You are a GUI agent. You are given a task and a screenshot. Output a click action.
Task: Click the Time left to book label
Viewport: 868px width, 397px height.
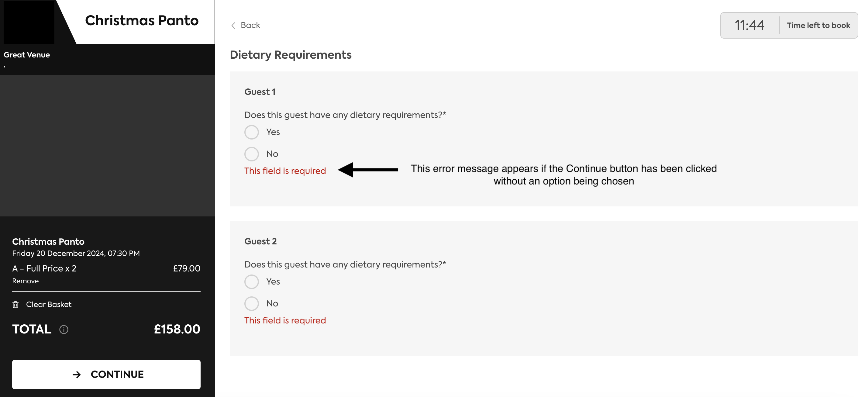click(818, 25)
